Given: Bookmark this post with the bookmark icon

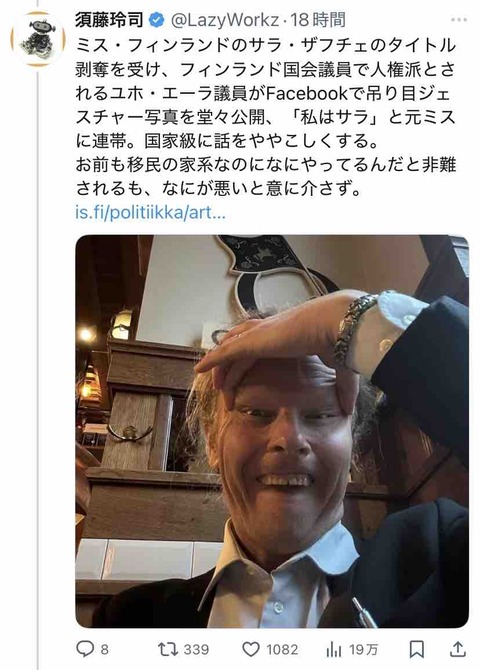Looking at the screenshot, I should pyautogui.click(x=416, y=649).
